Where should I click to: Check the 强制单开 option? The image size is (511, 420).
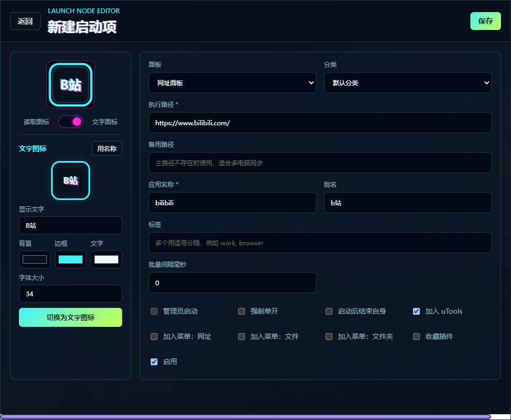pyautogui.click(x=241, y=311)
